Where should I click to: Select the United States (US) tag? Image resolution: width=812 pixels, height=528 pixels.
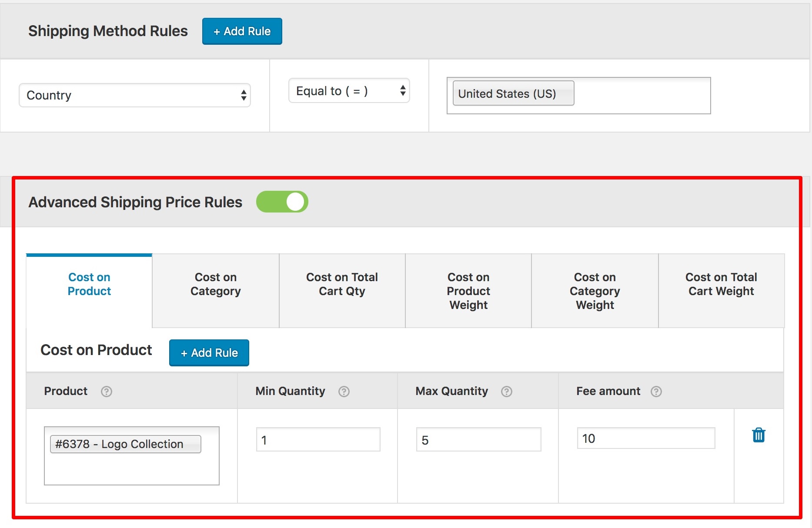pos(513,93)
